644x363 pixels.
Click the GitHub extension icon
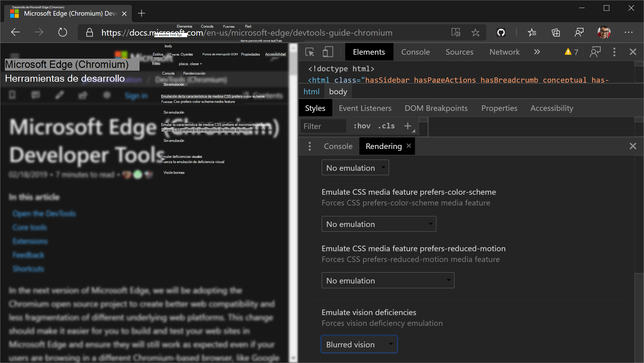(501, 32)
